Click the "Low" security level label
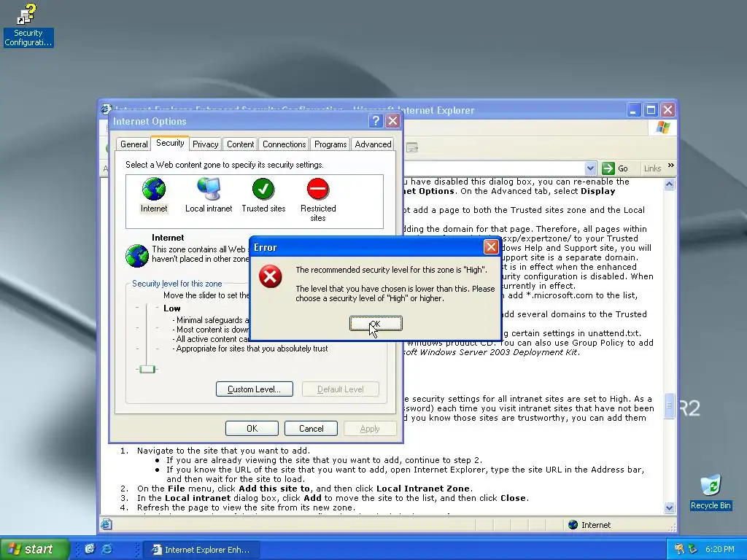This screenshot has width=747, height=560. pos(171,308)
